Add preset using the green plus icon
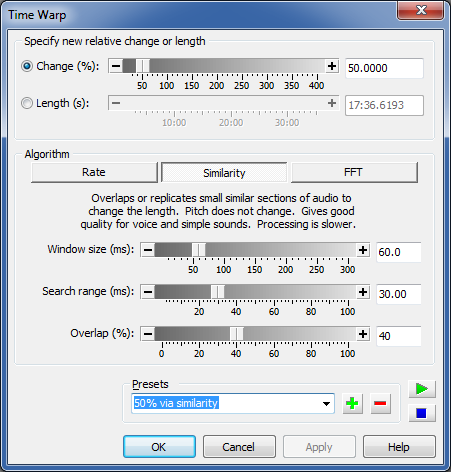451x472 pixels. 353,404
